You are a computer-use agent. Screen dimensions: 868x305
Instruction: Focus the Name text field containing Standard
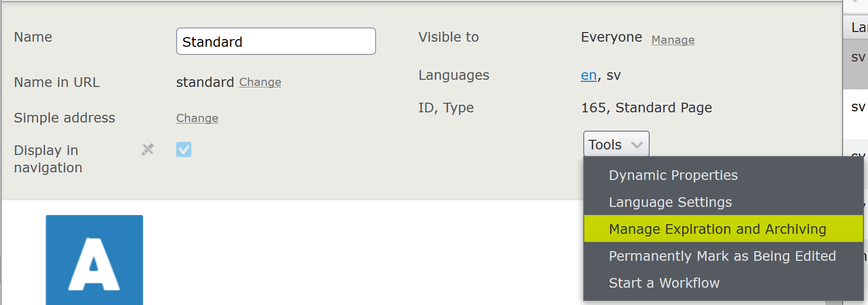tap(276, 42)
